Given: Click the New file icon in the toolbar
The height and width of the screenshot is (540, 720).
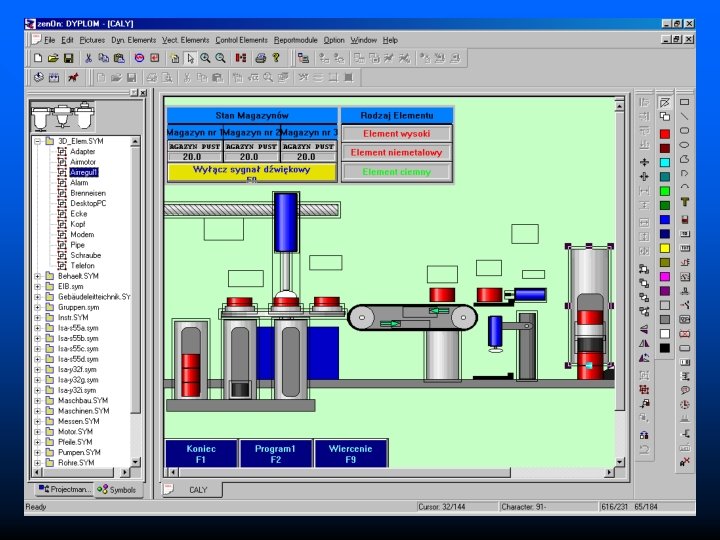Looking at the screenshot, I should 38,58.
